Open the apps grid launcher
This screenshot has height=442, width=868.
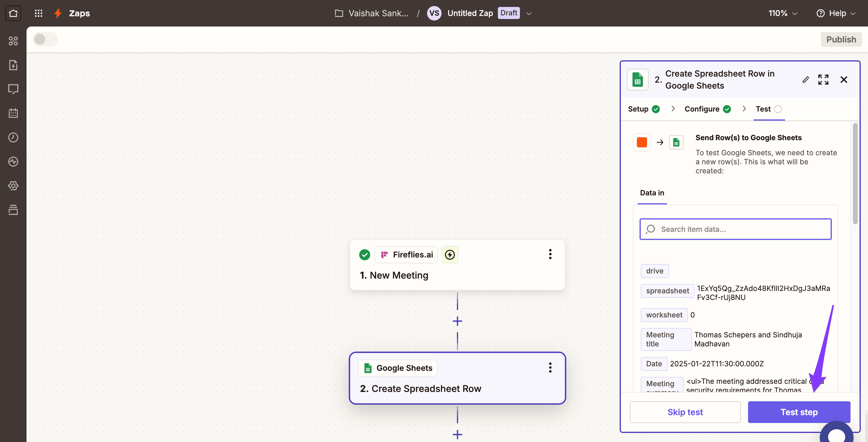(38, 13)
